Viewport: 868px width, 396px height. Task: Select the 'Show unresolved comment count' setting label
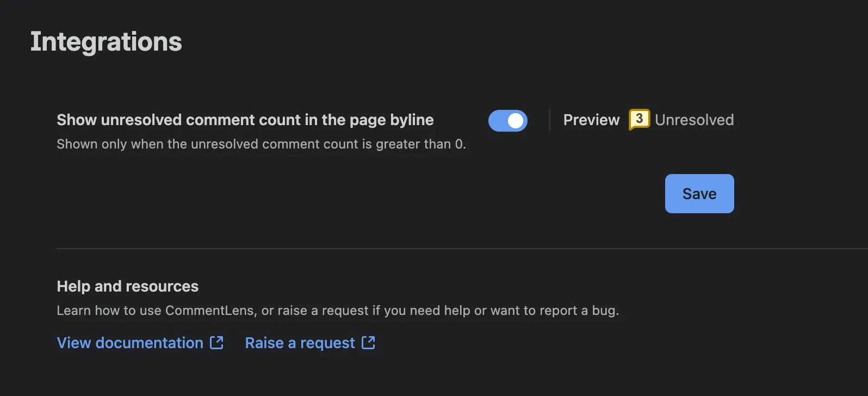point(245,120)
